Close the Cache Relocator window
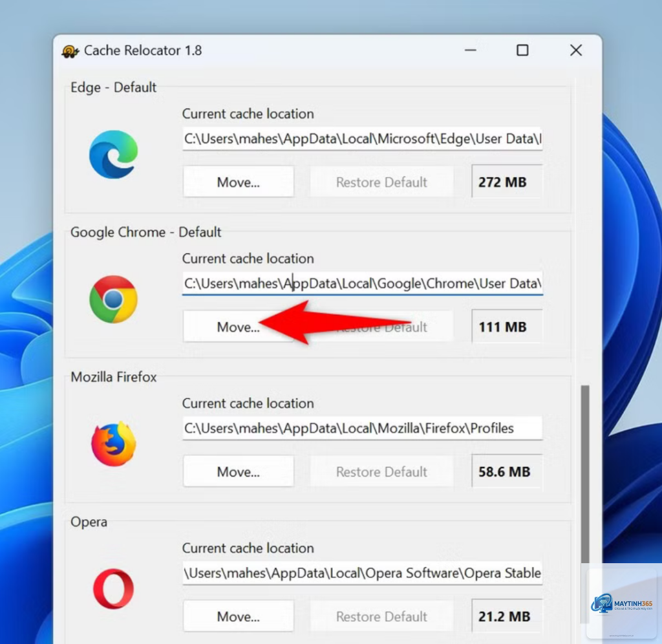The image size is (662, 644). pyautogui.click(x=576, y=50)
